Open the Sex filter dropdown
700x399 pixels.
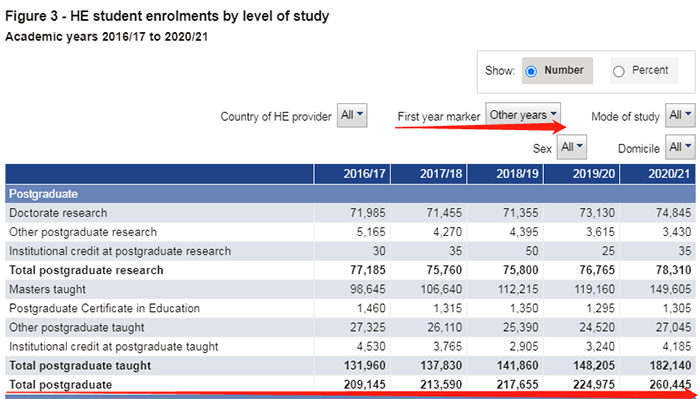571,147
